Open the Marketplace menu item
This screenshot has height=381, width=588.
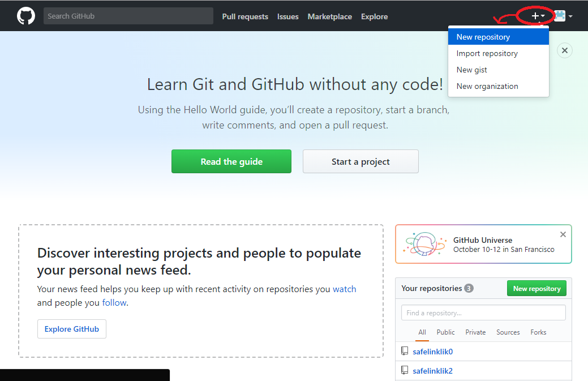click(x=329, y=16)
